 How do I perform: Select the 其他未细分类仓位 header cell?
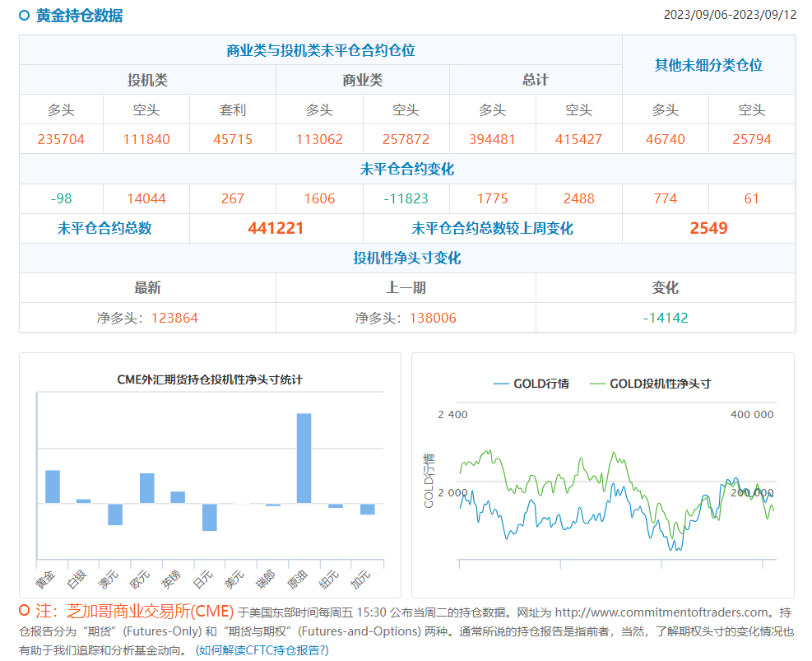(x=708, y=65)
